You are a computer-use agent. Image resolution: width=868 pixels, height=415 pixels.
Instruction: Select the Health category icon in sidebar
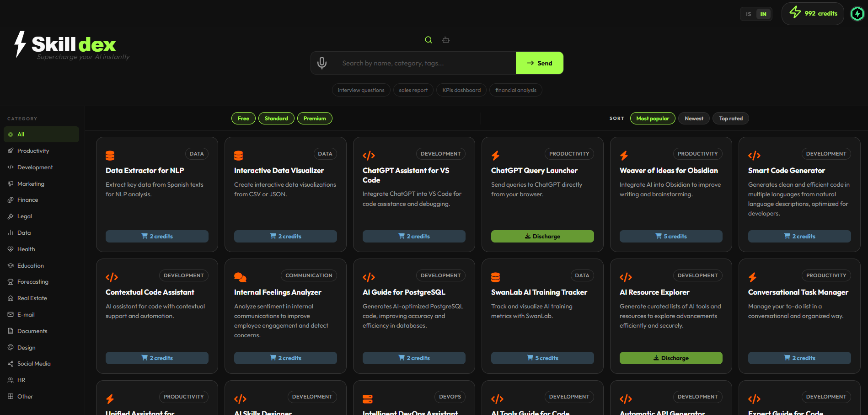pyautogui.click(x=11, y=249)
